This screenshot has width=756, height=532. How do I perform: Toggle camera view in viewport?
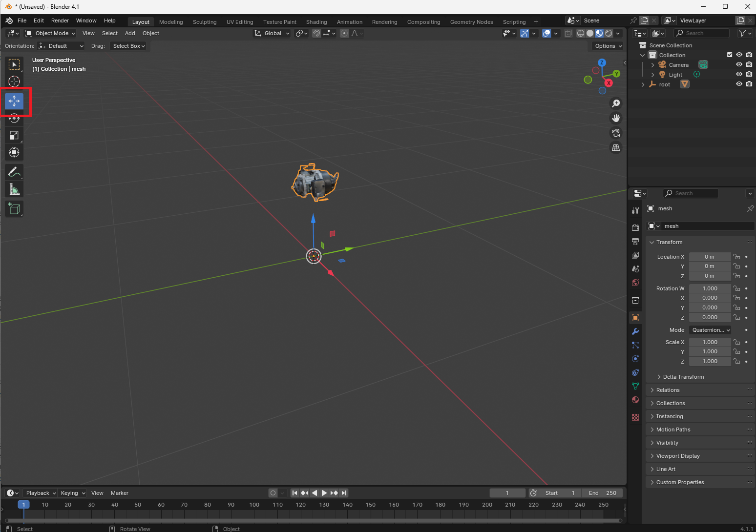coord(616,133)
